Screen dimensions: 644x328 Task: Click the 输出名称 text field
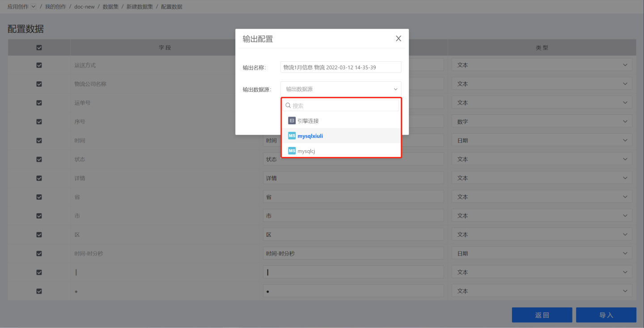pyautogui.click(x=341, y=67)
